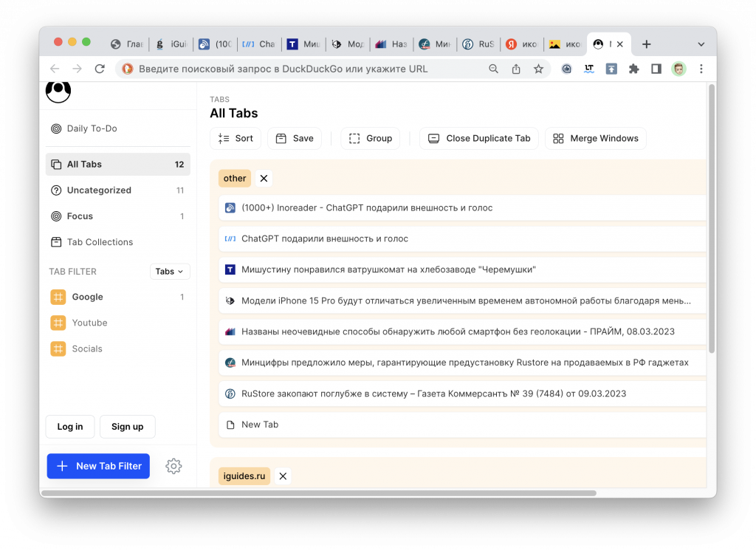
Task: Click the LT LanguageTool extension icon
Action: point(588,69)
